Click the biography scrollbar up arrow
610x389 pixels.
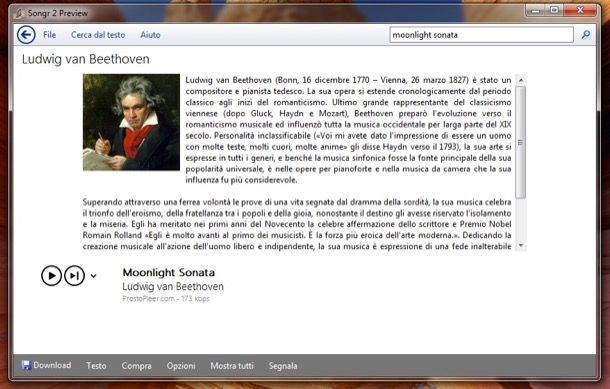(521, 80)
